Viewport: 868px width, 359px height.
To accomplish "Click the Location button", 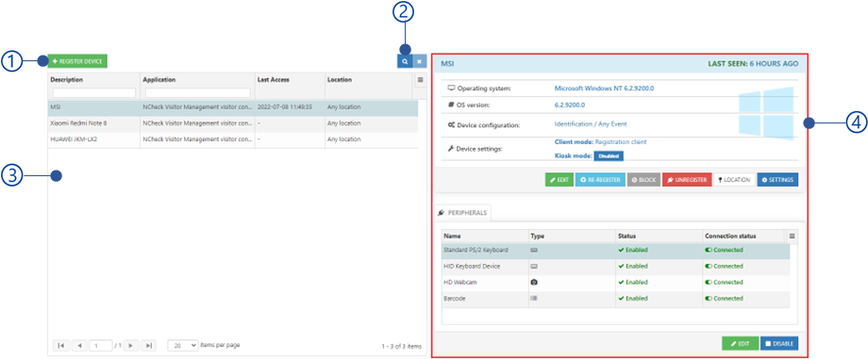I will tap(735, 180).
